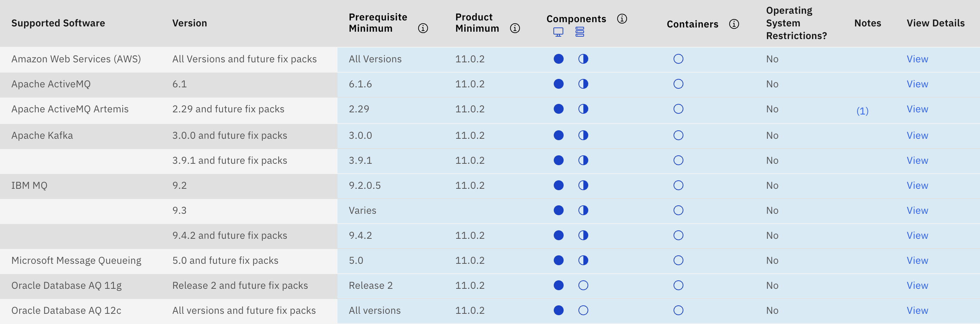Select the Apache Kafka row name

pyautogui.click(x=42, y=135)
